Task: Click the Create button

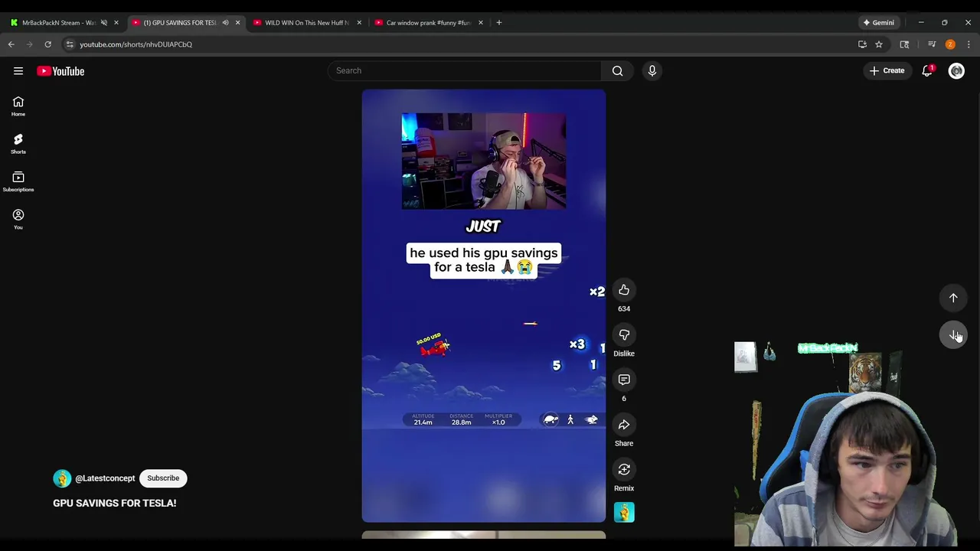Action: [887, 70]
